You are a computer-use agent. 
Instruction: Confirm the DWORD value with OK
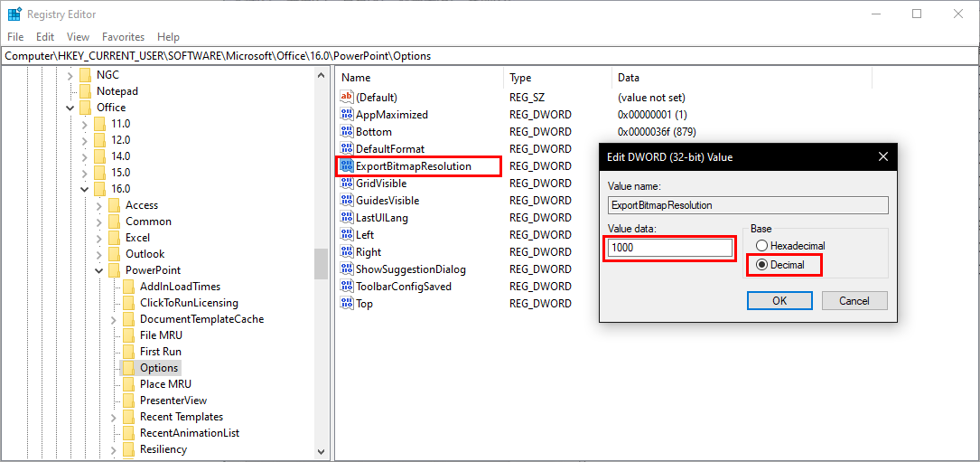(x=779, y=301)
